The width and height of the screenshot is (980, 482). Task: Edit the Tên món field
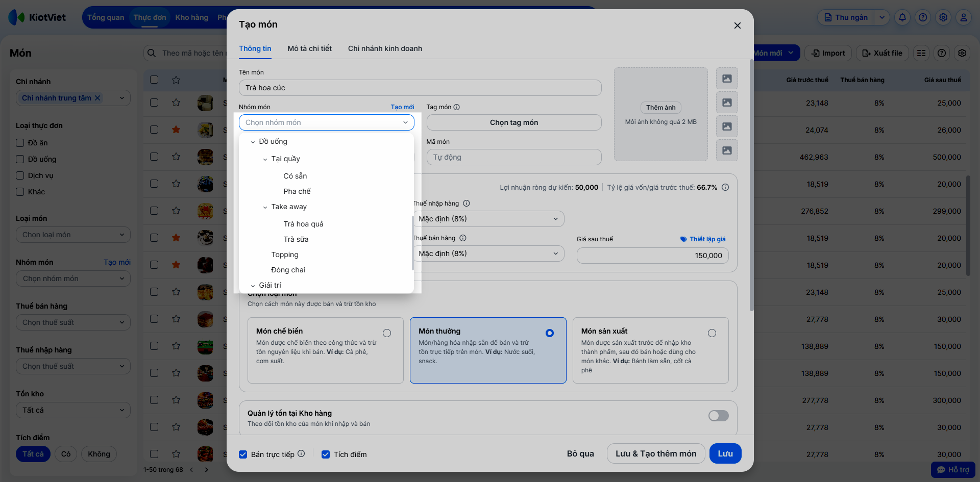coord(420,88)
